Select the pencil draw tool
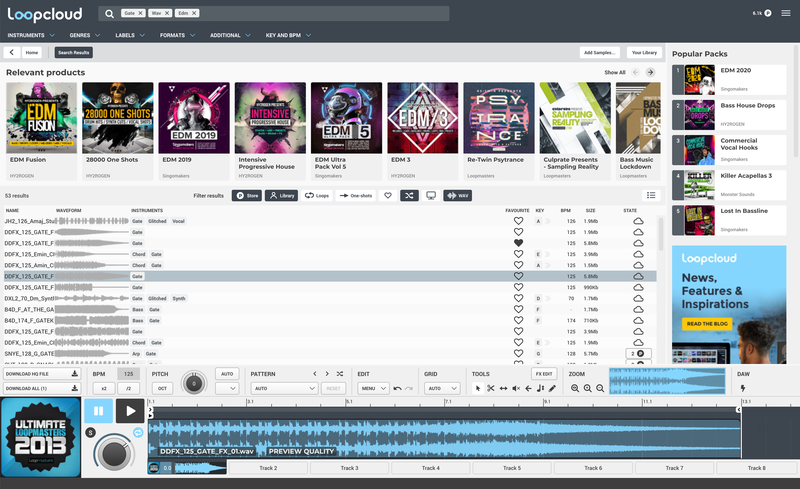 tap(553, 388)
